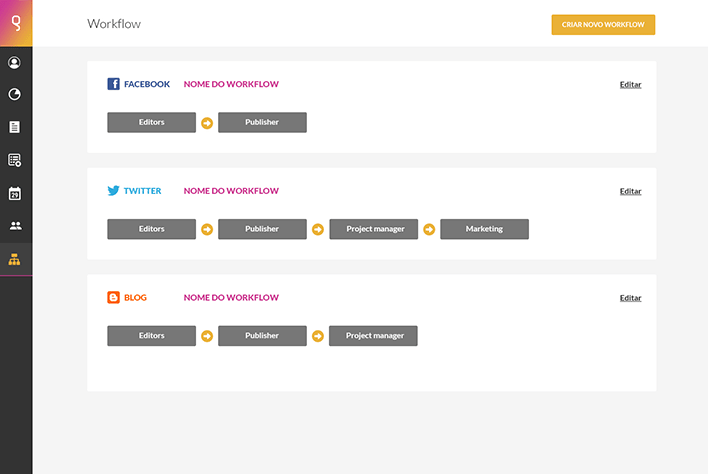Edit the Twitter workflow via Editar

point(630,191)
